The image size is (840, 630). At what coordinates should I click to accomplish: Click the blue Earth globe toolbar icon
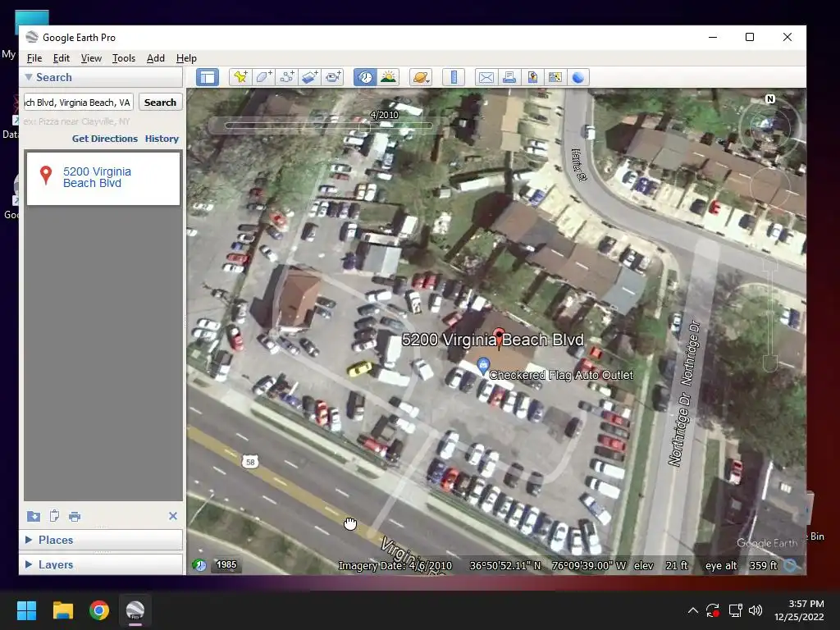coord(578,77)
